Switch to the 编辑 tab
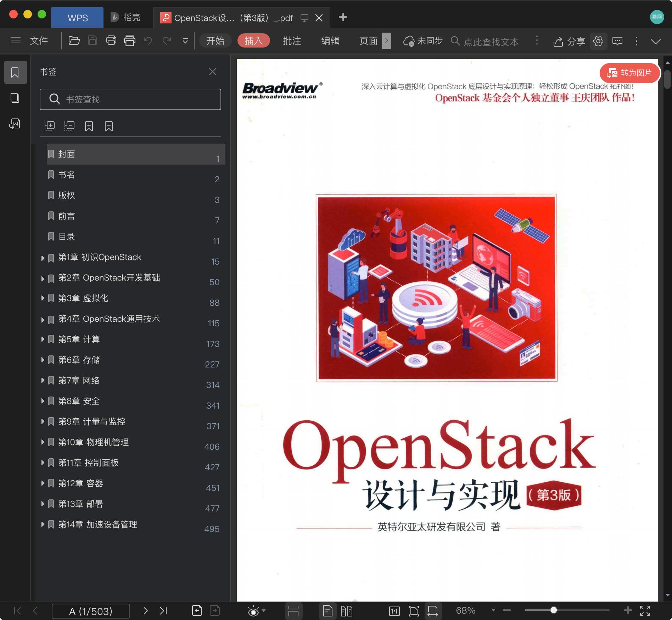 (x=330, y=41)
